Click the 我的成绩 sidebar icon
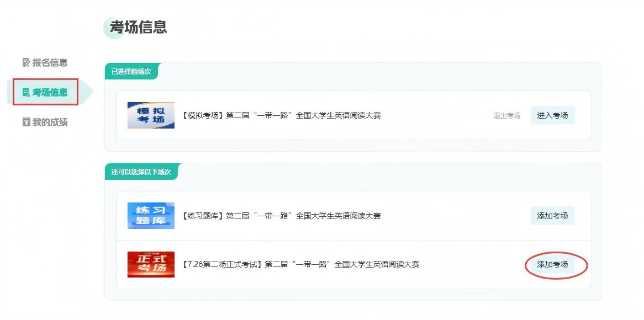The height and width of the screenshot is (320, 644). click(x=26, y=122)
